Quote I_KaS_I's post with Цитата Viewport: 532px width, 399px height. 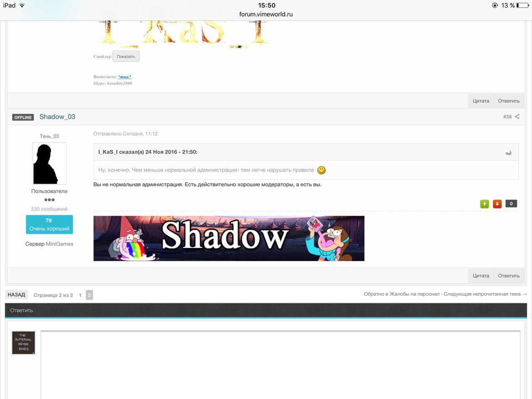point(481,101)
